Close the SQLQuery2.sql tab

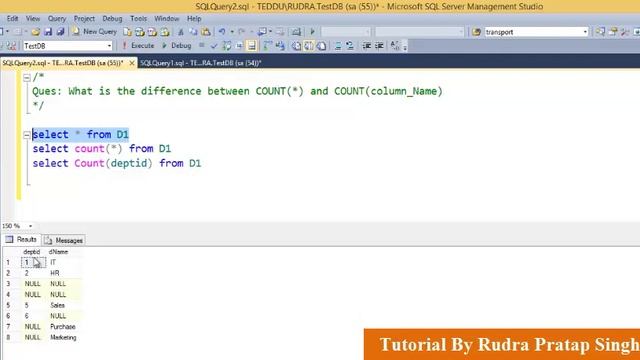click(x=131, y=63)
